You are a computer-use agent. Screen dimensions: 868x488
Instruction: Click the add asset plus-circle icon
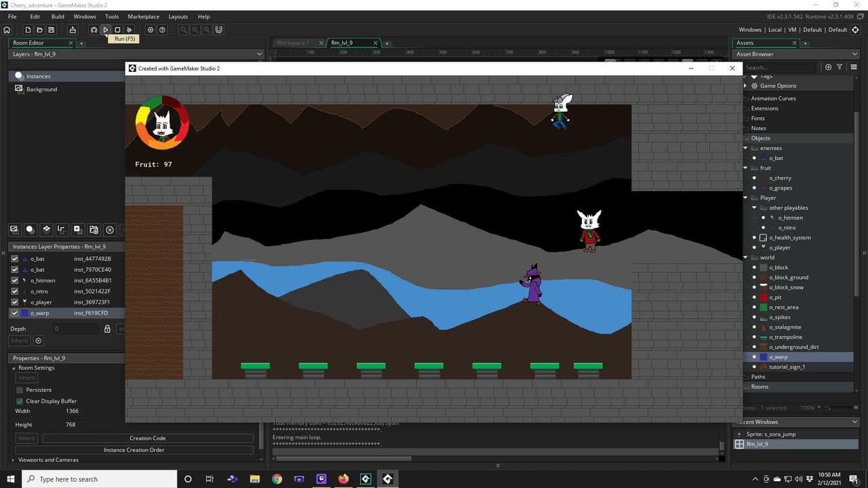pos(828,67)
